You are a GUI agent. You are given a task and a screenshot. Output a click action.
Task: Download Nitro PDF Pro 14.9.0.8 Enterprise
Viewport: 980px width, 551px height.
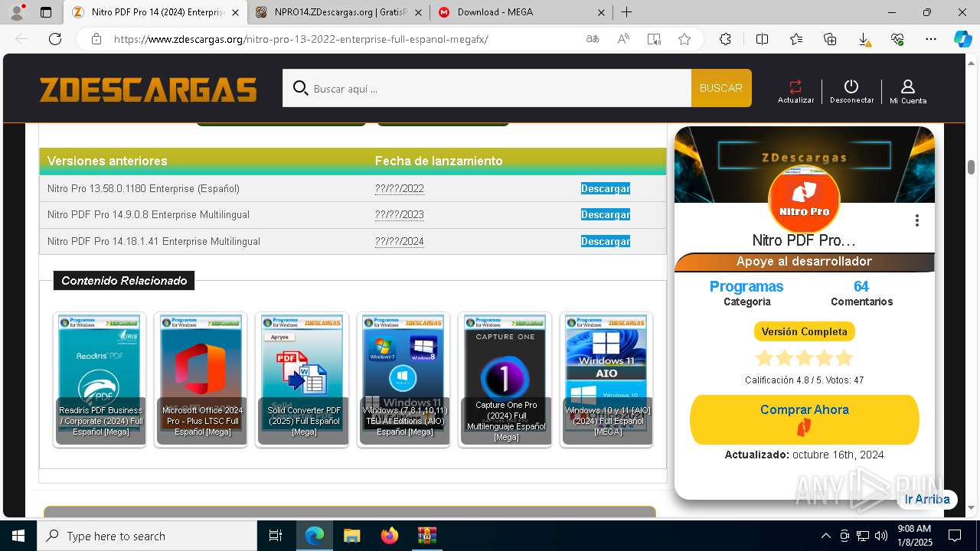coord(606,214)
